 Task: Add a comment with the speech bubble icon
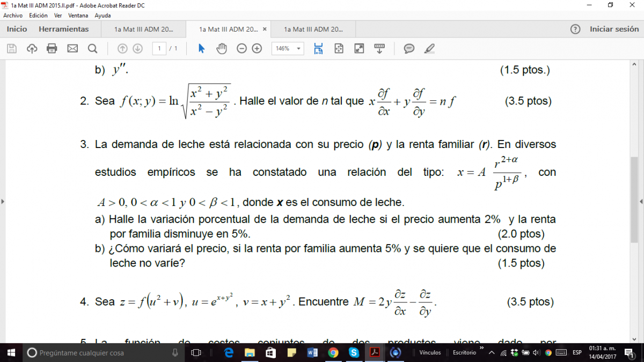coord(409,49)
